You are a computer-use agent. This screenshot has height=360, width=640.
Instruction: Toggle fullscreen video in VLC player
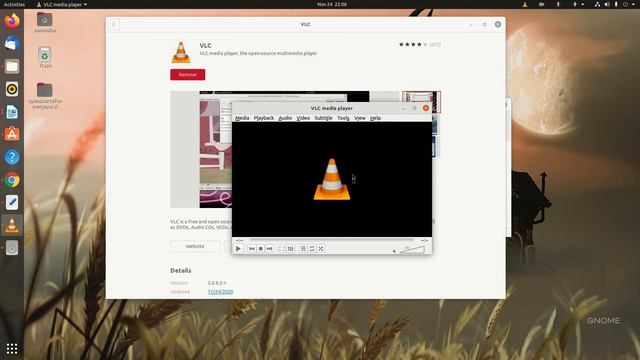point(282,249)
